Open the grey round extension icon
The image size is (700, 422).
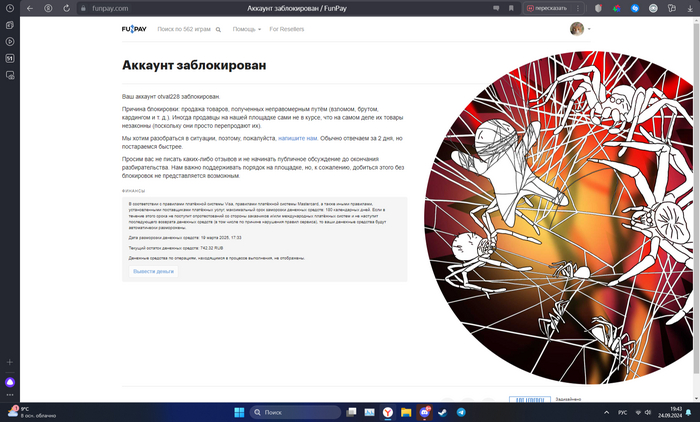pos(653,8)
